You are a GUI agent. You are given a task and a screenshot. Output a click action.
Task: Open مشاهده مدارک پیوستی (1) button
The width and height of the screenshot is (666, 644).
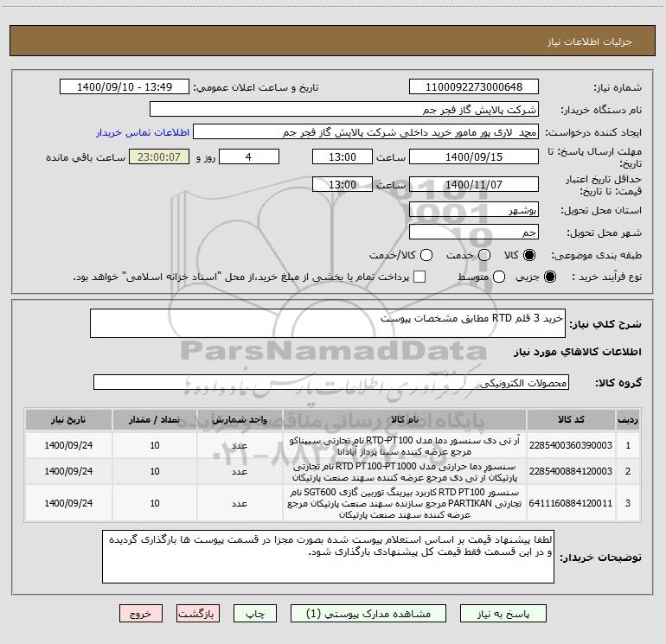(368, 614)
